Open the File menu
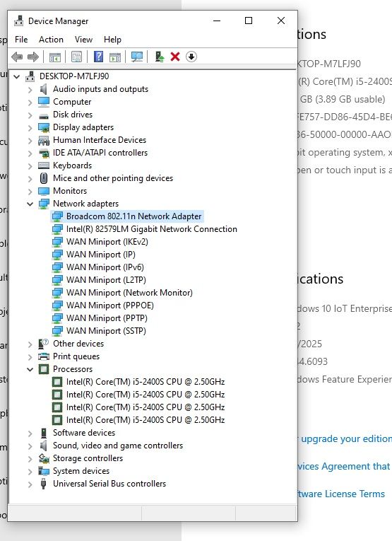The image size is (392, 541). (21, 40)
